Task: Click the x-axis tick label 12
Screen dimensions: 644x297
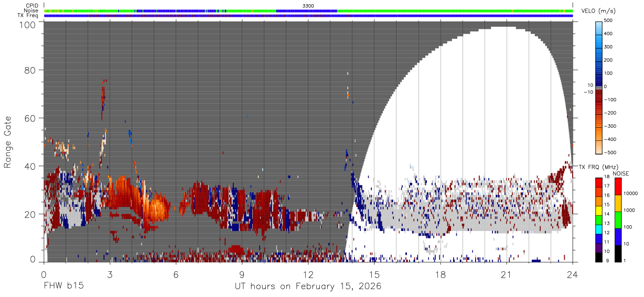Action: pos(308,274)
